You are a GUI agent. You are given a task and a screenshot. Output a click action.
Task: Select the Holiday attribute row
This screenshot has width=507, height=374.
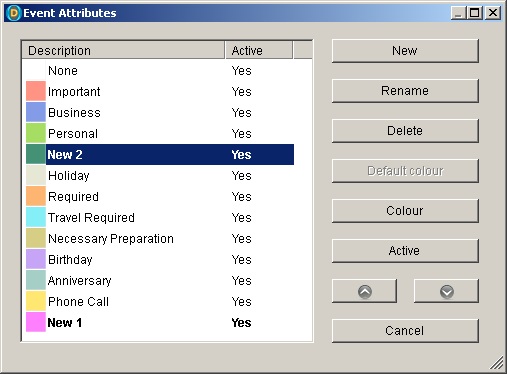[x=160, y=175]
